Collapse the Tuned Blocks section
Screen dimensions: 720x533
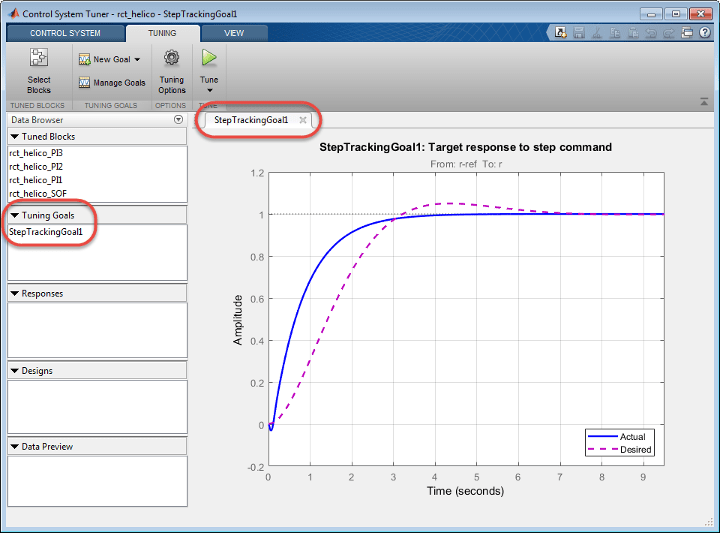coord(15,136)
